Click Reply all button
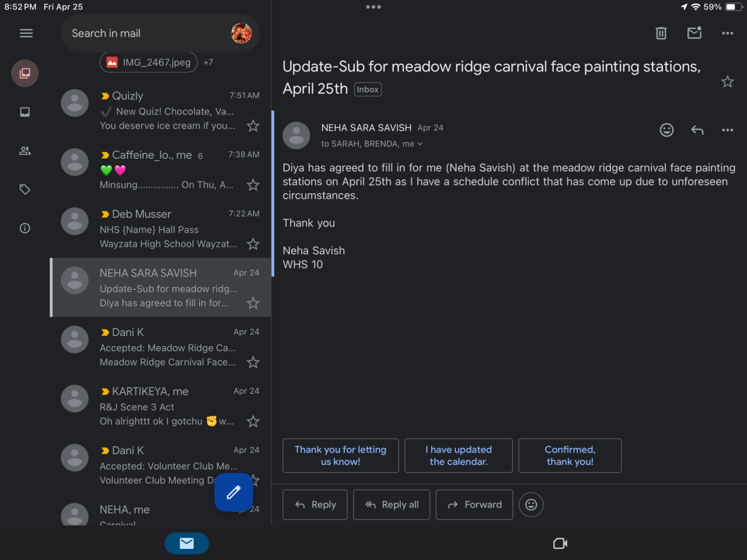The width and height of the screenshot is (747, 560). click(392, 505)
